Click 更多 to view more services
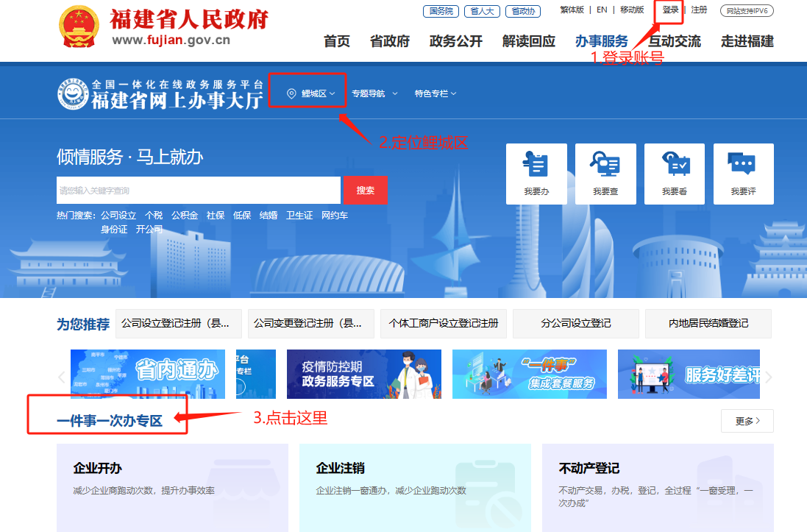The height and width of the screenshot is (532, 807). pos(747,421)
